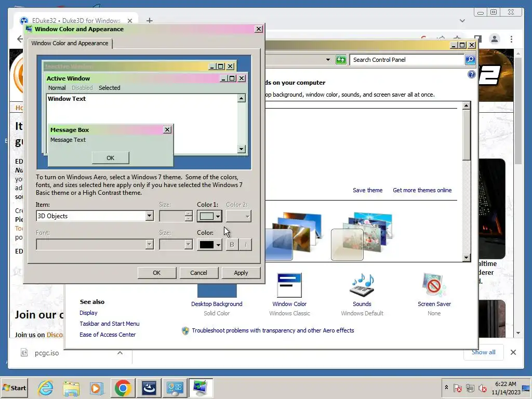This screenshot has width=532, height=399.
Task: Click Search Control Panel field
Action: tap(407, 60)
